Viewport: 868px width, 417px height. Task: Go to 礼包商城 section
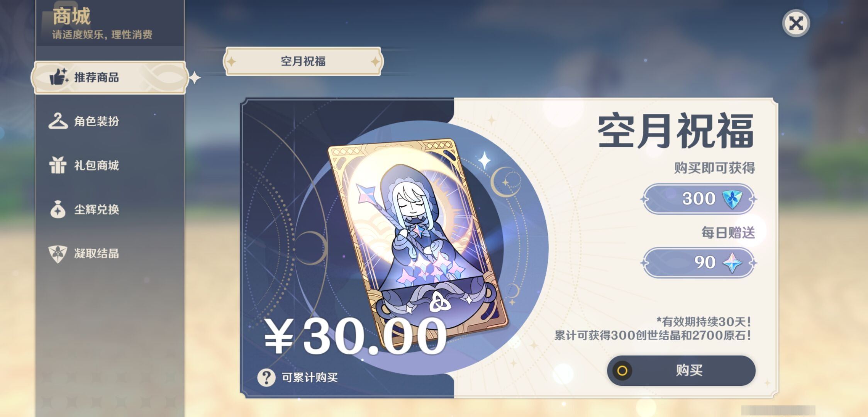110,165
